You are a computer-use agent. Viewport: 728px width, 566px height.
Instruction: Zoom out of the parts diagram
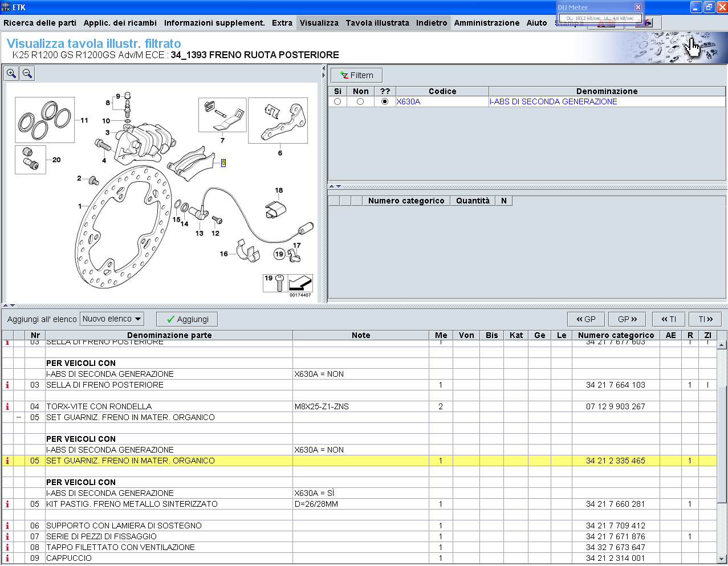27,74
